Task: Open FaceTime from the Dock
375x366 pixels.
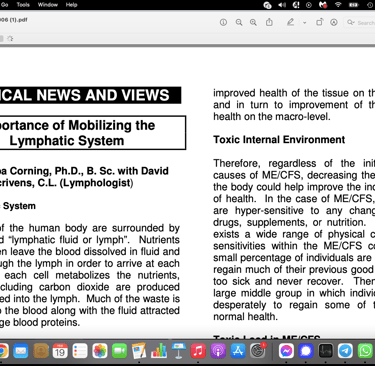Action: pos(119,351)
